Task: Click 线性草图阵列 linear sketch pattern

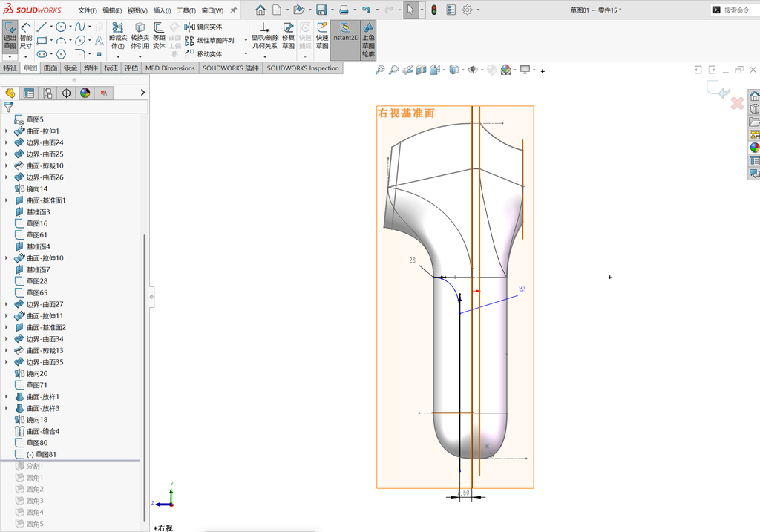Action: click(x=209, y=41)
